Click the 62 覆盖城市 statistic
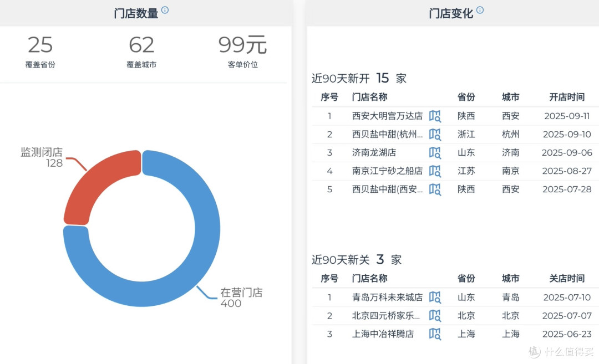 (x=141, y=52)
